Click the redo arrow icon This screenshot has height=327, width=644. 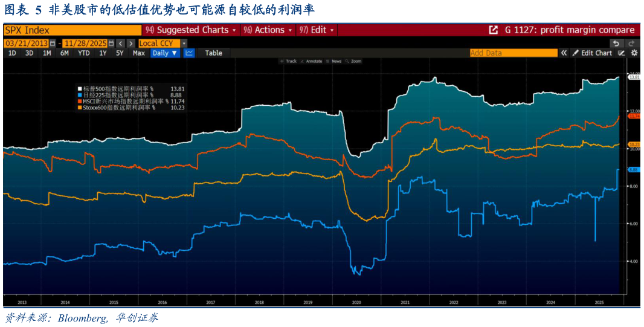pos(631,44)
